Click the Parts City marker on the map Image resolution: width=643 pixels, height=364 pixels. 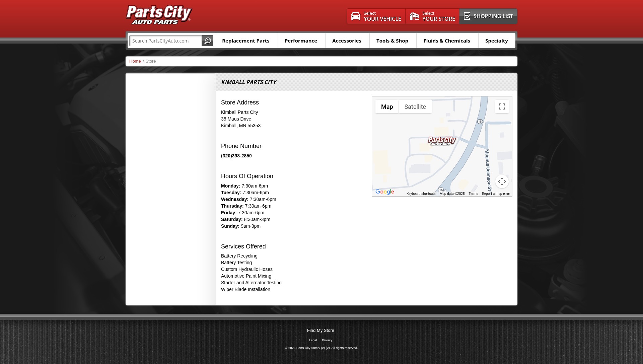[442, 141]
